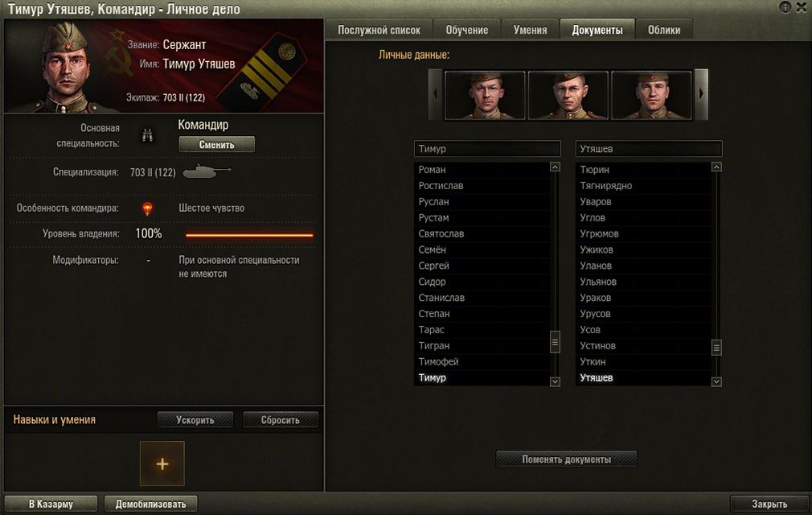Image resolution: width=812 pixels, height=515 pixels.
Task: Choose the third crew portrait thumbnail
Action: coord(651,95)
